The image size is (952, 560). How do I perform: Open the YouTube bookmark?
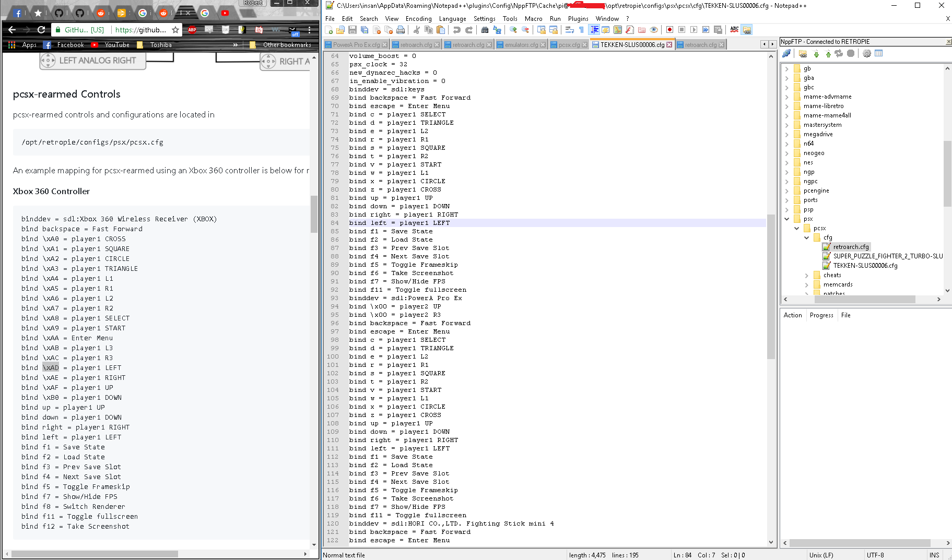110,45
